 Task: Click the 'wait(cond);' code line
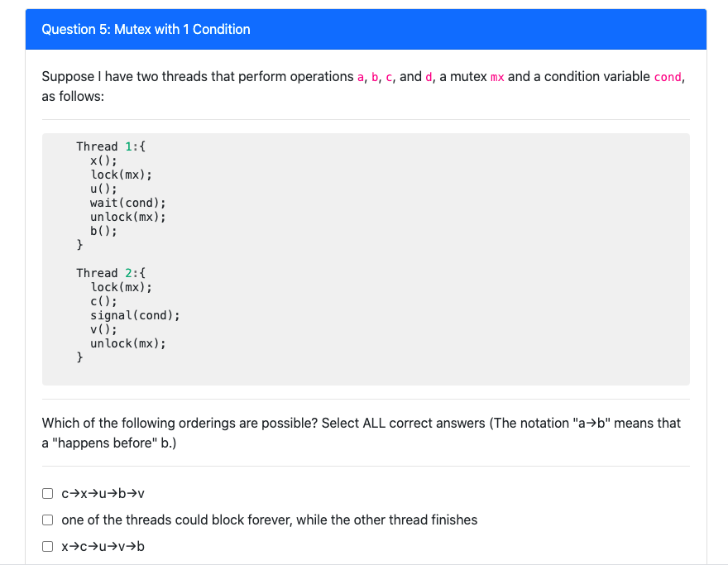128,203
